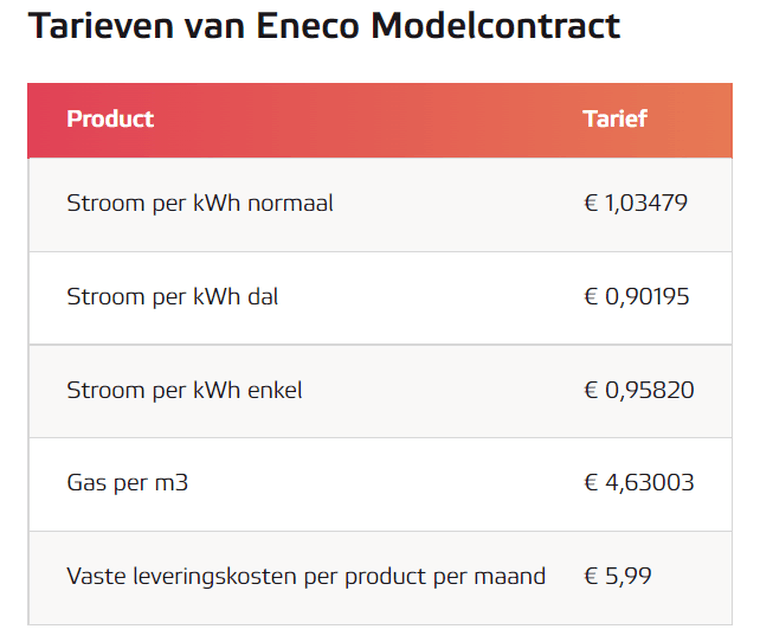Click the Product column header
The width and height of the screenshot is (760, 642).
point(110,119)
